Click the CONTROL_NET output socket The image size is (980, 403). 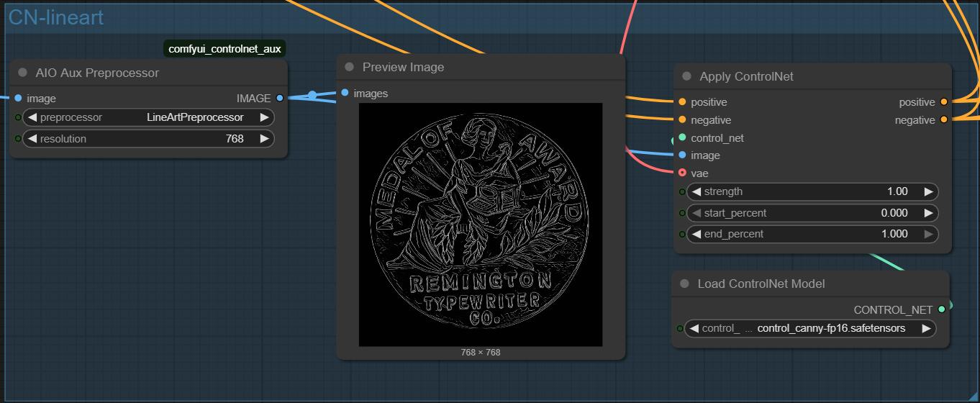point(941,309)
